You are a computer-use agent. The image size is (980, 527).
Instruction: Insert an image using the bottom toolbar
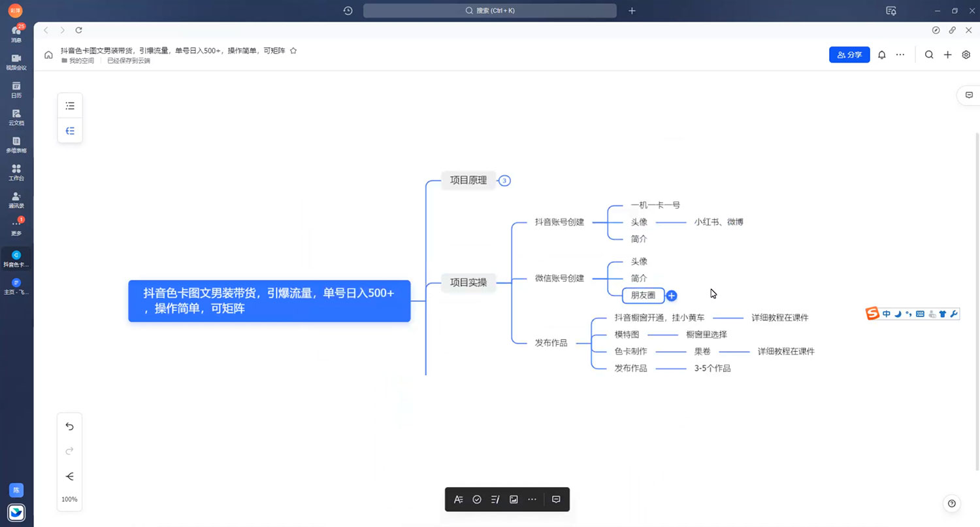coord(514,499)
